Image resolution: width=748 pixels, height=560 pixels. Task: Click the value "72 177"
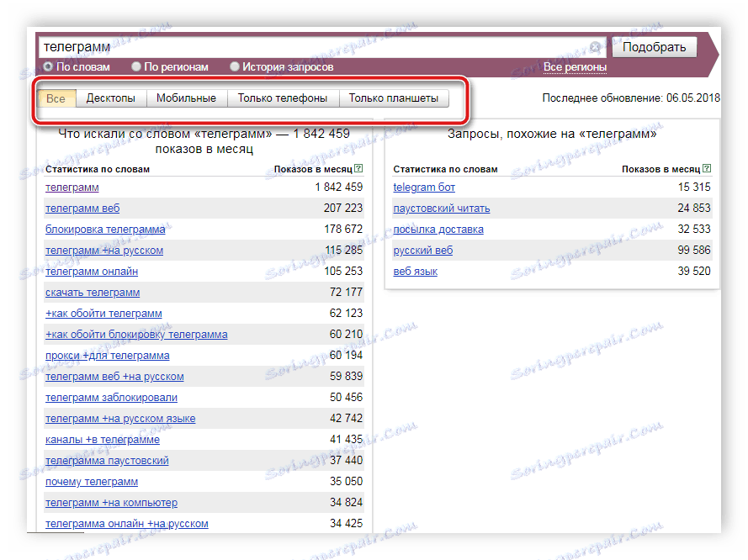(x=346, y=292)
